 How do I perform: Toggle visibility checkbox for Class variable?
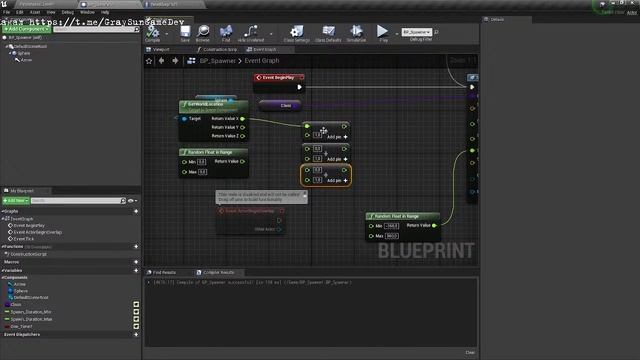(136, 304)
